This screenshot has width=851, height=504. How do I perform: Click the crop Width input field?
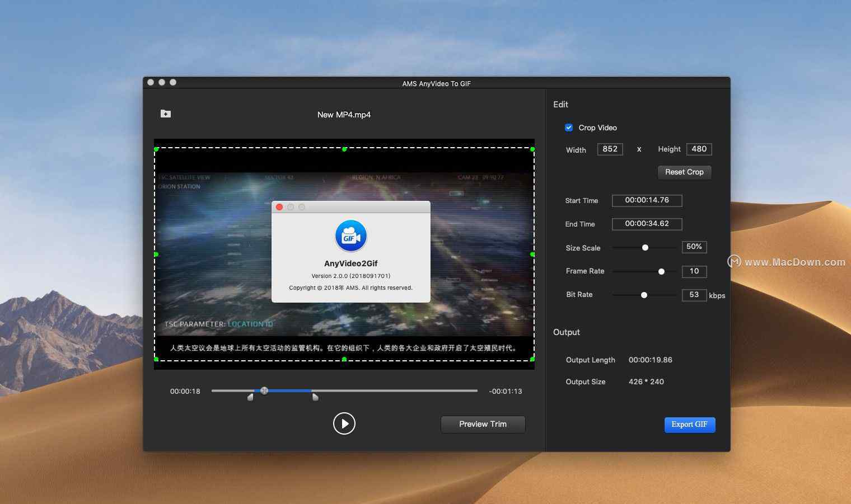[x=610, y=149]
